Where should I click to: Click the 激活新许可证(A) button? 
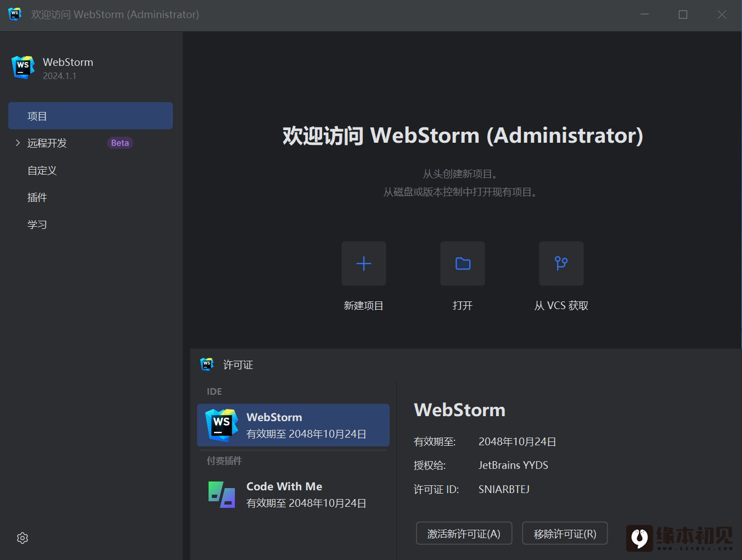[464, 534]
